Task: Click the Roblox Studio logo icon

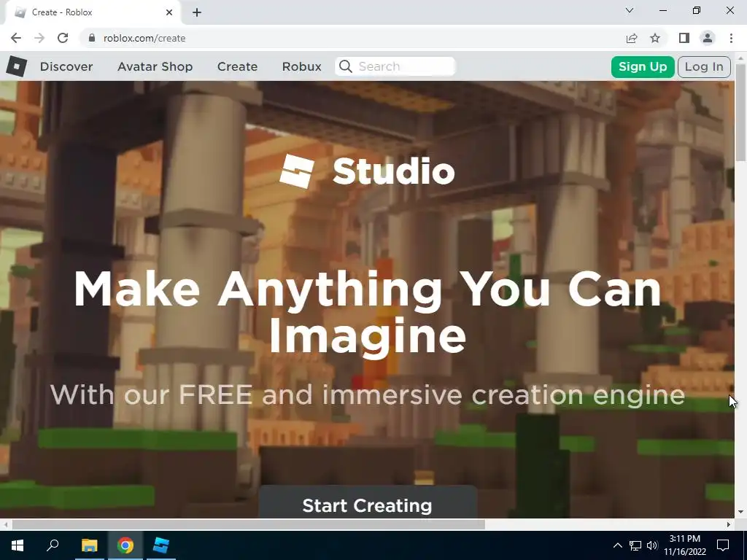Action: point(297,171)
